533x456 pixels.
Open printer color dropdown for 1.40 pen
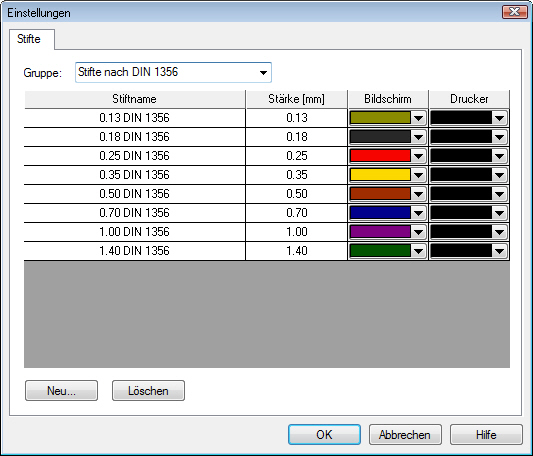click(x=499, y=251)
